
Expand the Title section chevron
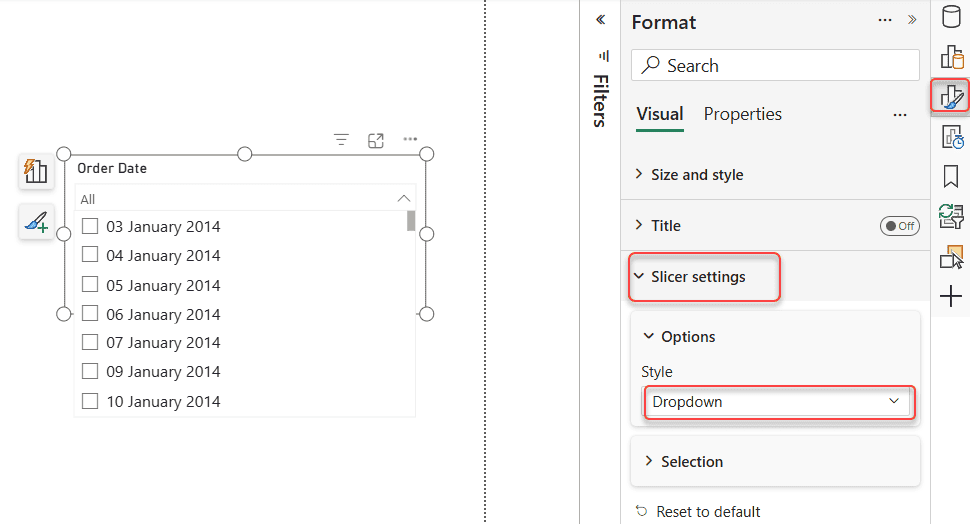639,225
